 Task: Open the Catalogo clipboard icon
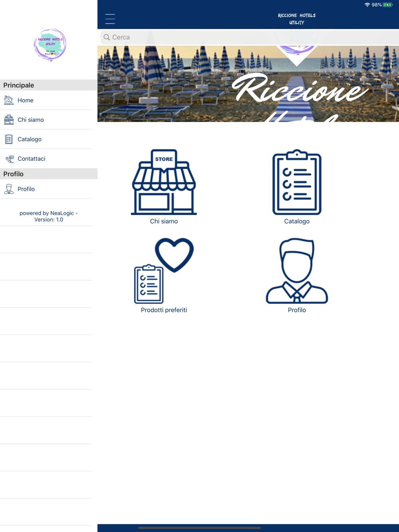click(297, 182)
